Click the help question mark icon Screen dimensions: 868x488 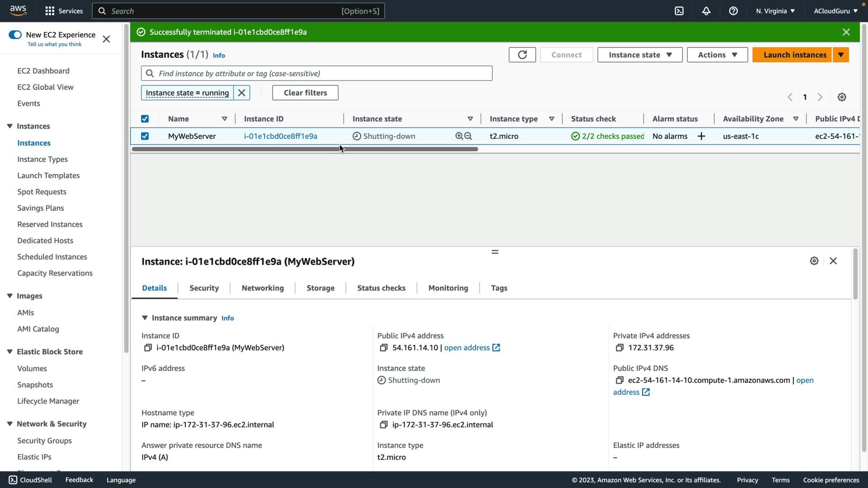tap(733, 11)
